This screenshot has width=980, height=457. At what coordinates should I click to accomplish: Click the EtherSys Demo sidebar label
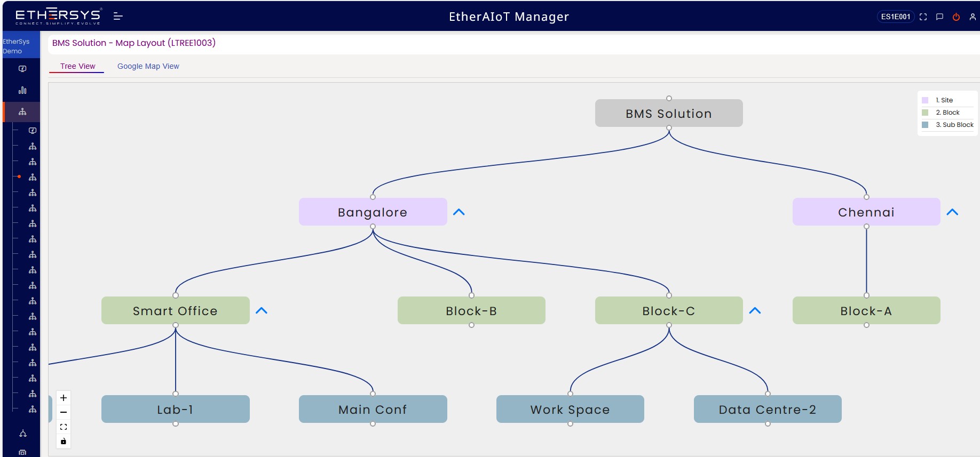[x=16, y=46]
